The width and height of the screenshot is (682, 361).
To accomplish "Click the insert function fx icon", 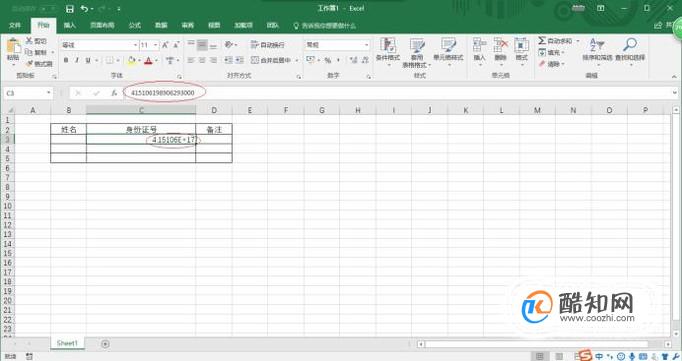I will [114, 93].
